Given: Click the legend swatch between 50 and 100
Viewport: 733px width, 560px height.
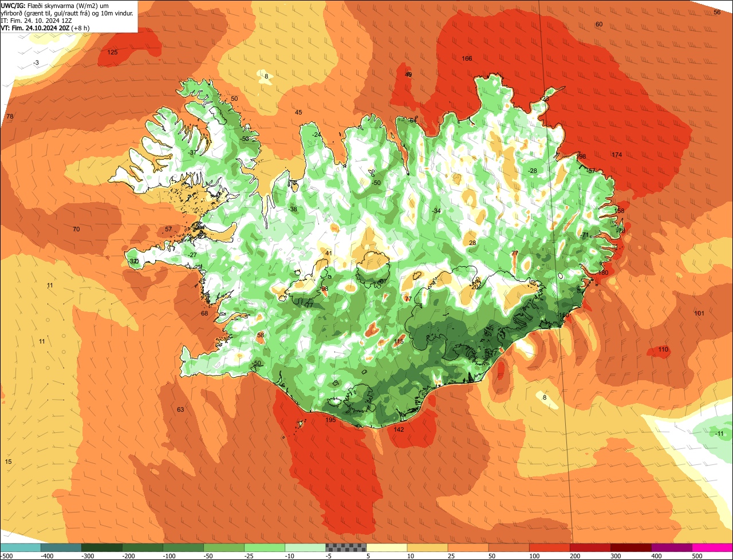Looking at the screenshot, I should (x=509, y=547).
